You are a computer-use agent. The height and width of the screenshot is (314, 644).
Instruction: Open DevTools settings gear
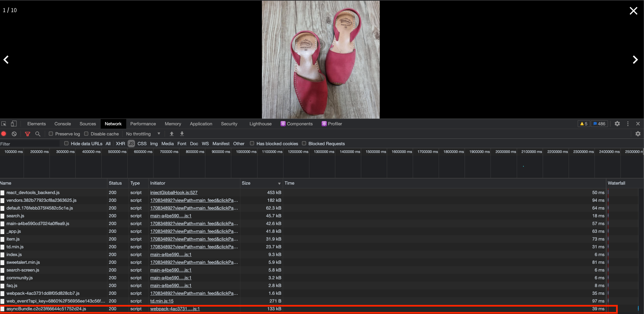(x=617, y=124)
